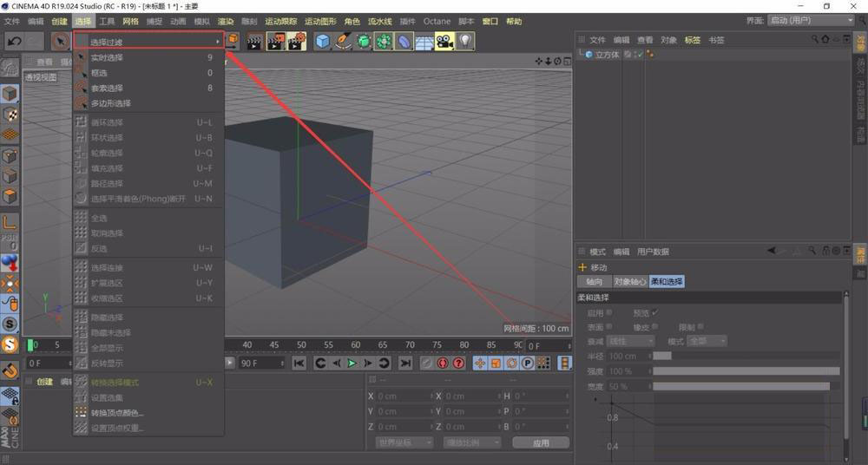The height and width of the screenshot is (465, 868).
Task: Open the 界面 启动(用户) layout dropdown
Action: (812, 21)
